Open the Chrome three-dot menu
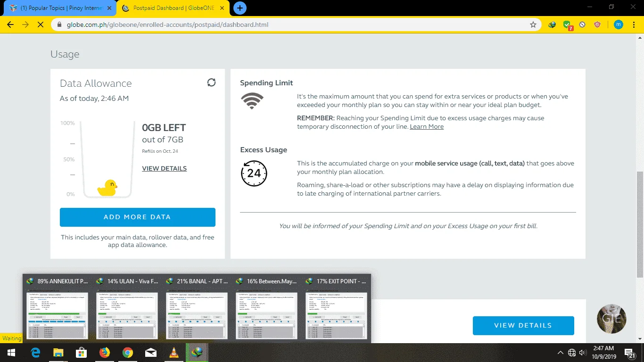 coord(634,25)
